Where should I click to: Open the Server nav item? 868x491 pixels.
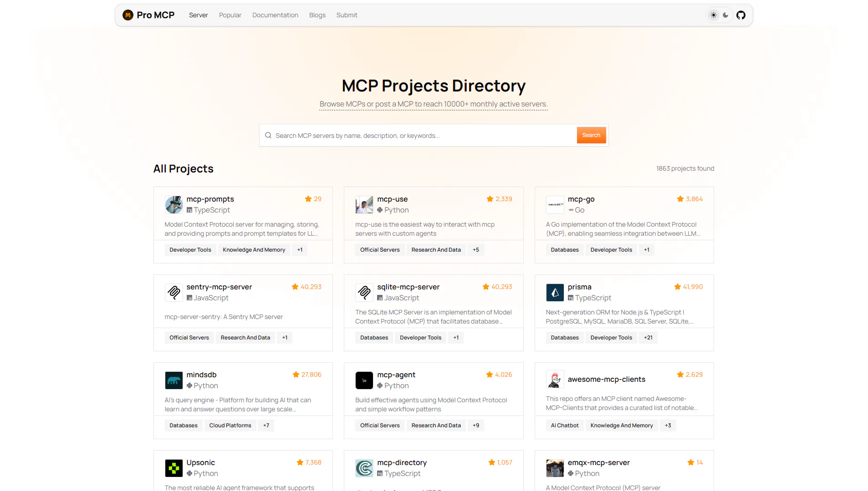(x=199, y=15)
